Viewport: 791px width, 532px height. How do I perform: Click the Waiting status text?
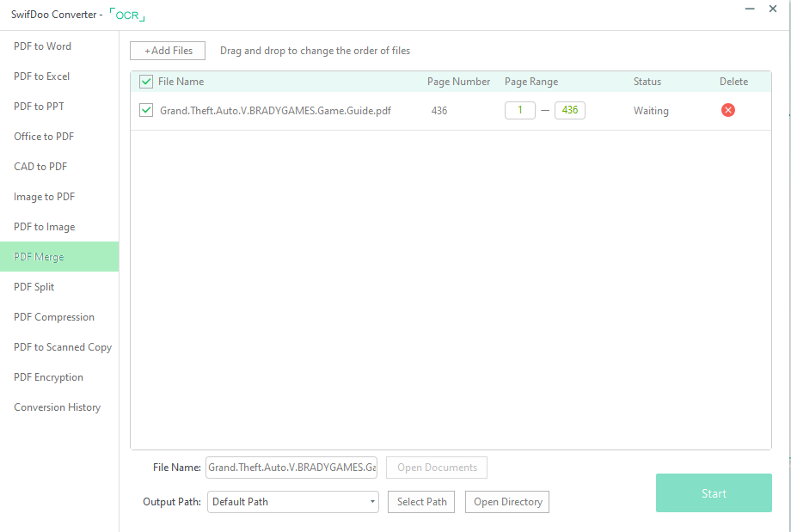pos(651,111)
